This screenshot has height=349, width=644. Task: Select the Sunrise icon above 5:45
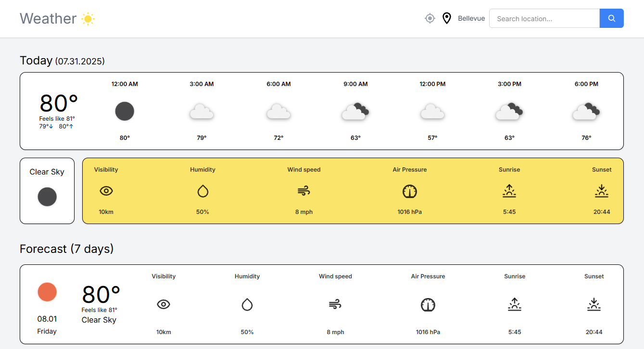[509, 191]
